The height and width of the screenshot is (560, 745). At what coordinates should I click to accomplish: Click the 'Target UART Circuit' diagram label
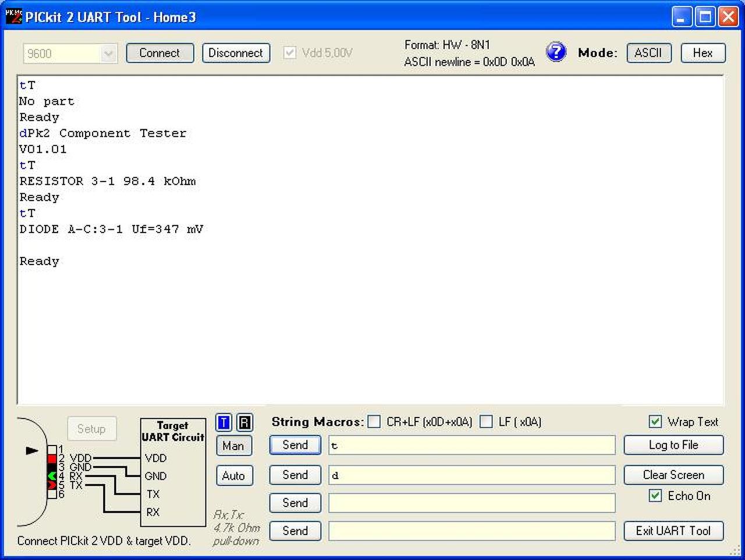tap(173, 431)
